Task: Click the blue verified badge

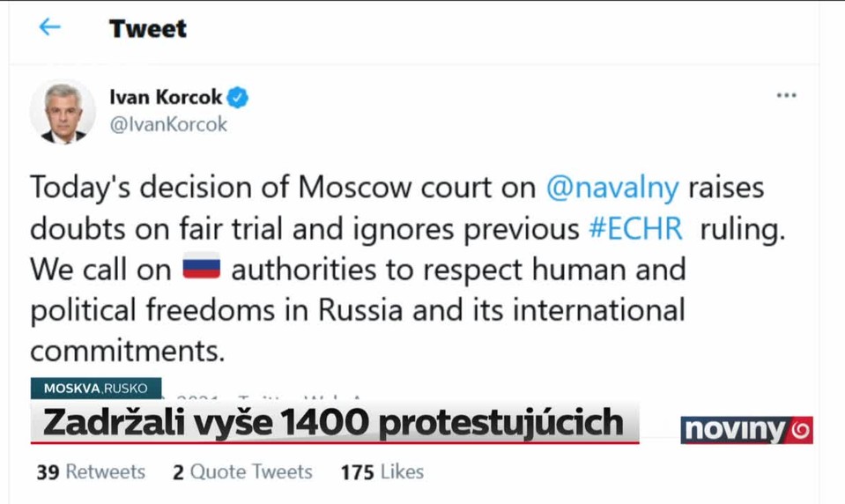Action: (238, 98)
